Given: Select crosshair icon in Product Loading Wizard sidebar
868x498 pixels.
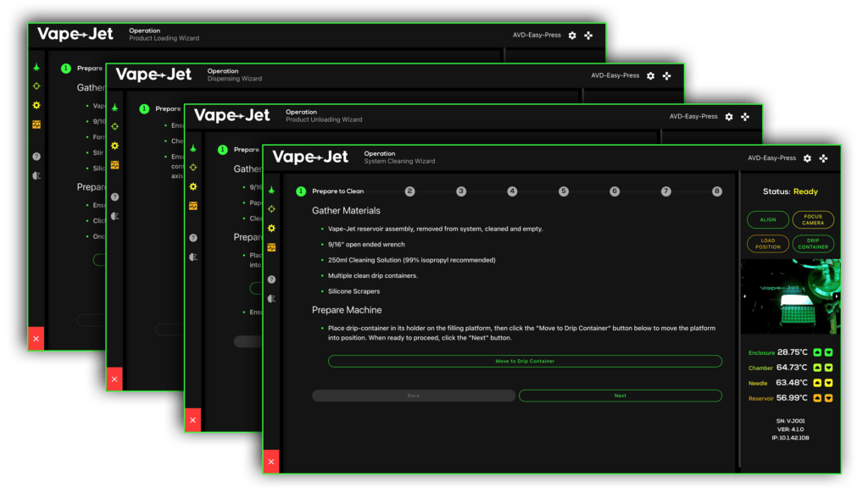Looking at the screenshot, I should (x=36, y=86).
